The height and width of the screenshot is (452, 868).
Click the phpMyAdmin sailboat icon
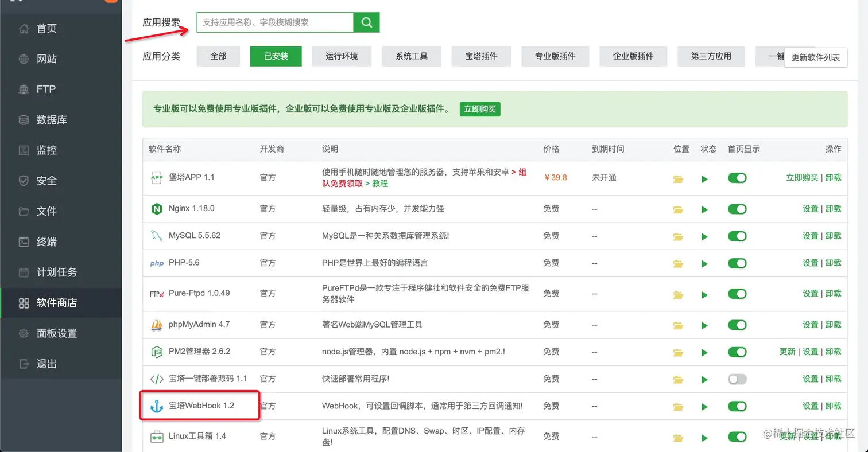tap(157, 325)
